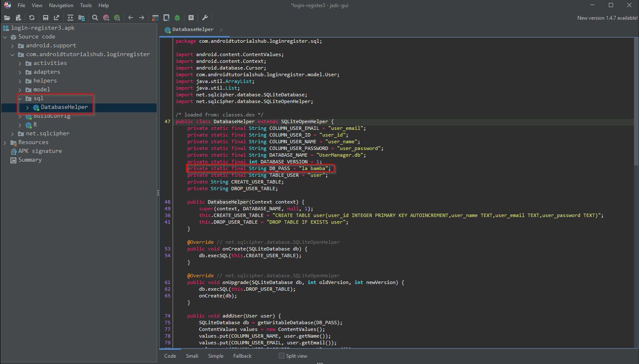This screenshot has height=364, width=639.
Task: Open the debugger with the green bug icon
Action: [177, 18]
